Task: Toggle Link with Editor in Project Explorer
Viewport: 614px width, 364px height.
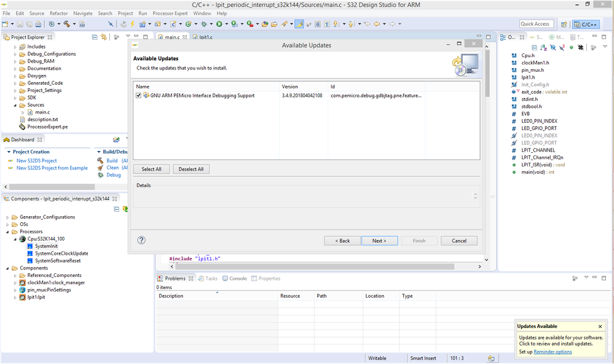Action: 104,37
